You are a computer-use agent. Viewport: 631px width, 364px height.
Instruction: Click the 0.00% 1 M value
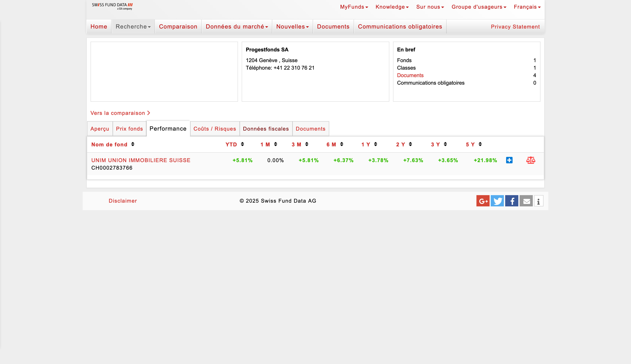pos(275,160)
